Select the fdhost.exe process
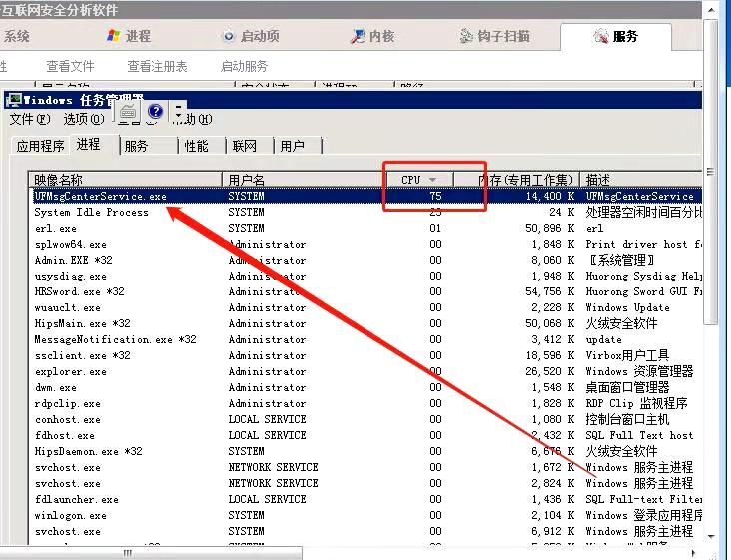The width and height of the screenshot is (731, 560). pos(365,435)
